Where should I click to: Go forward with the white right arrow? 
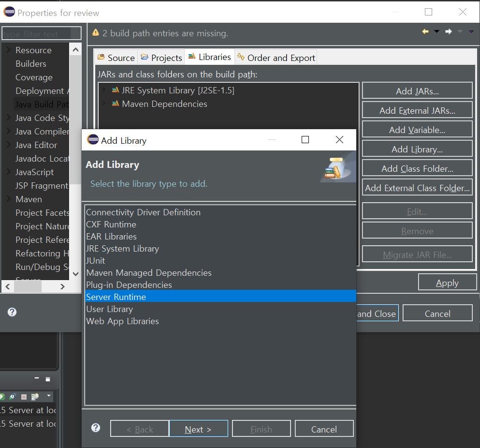449,31
